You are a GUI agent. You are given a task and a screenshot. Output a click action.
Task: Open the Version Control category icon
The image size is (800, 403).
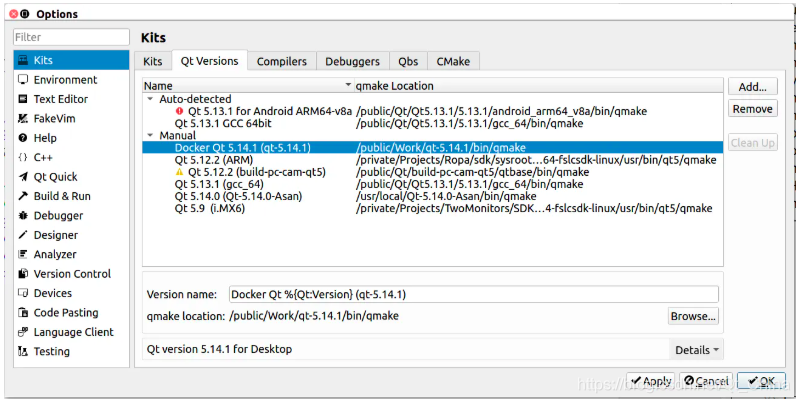pyautogui.click(x=23, y=274)
